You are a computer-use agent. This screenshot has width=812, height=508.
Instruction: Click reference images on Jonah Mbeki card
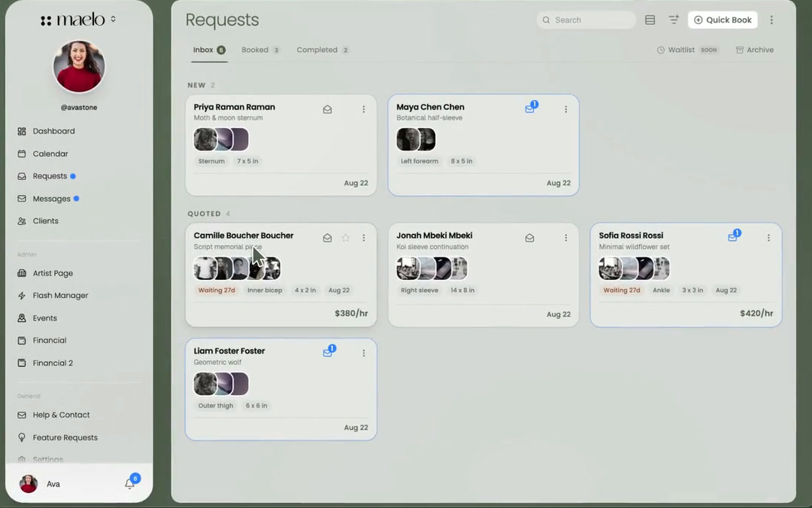[x=432, y=268]
